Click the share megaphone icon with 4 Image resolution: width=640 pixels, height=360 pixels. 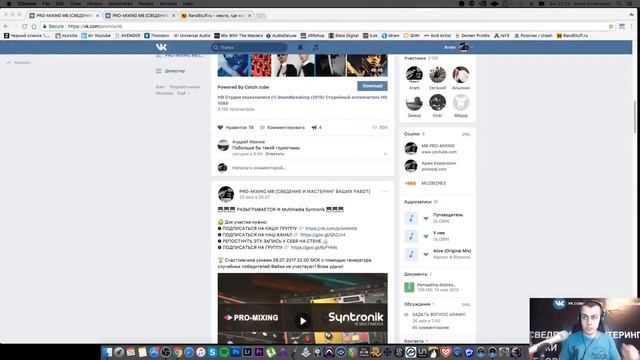[x=316, y=127]
